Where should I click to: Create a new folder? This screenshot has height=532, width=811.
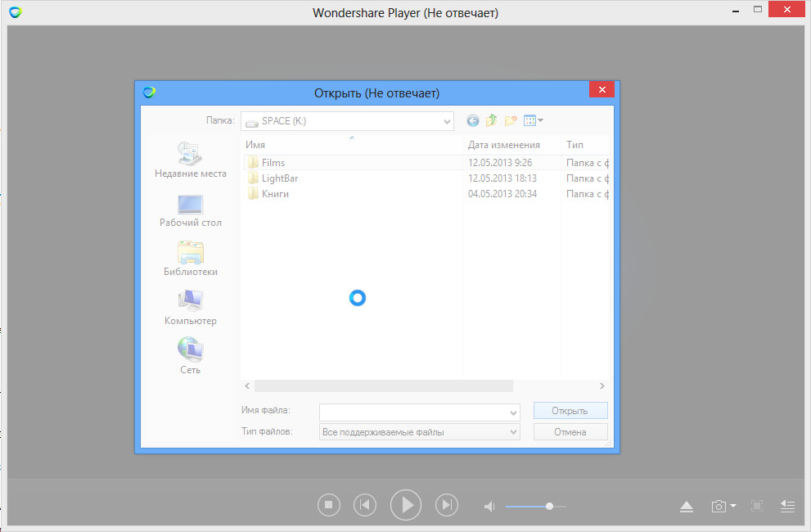click(511, 121)
